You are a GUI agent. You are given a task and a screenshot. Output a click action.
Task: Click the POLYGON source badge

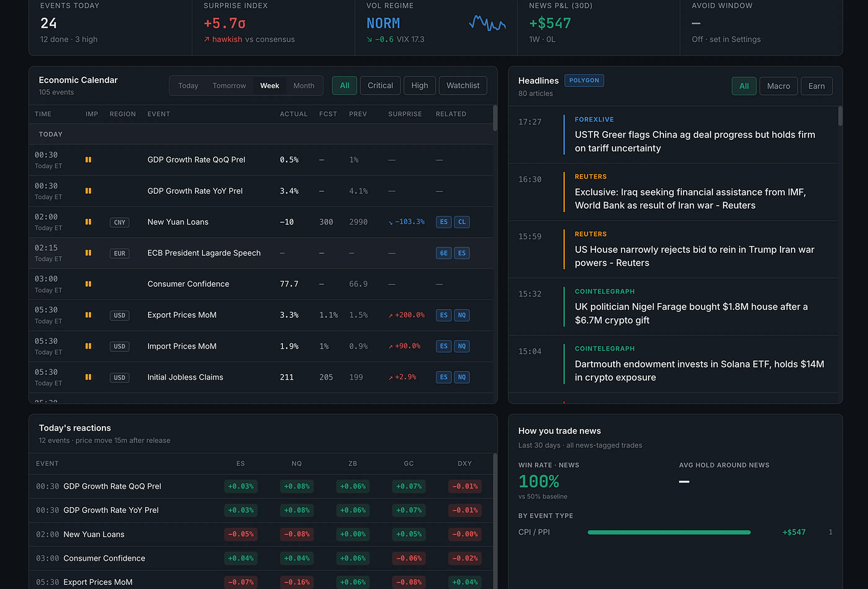[x=584, y=80]
